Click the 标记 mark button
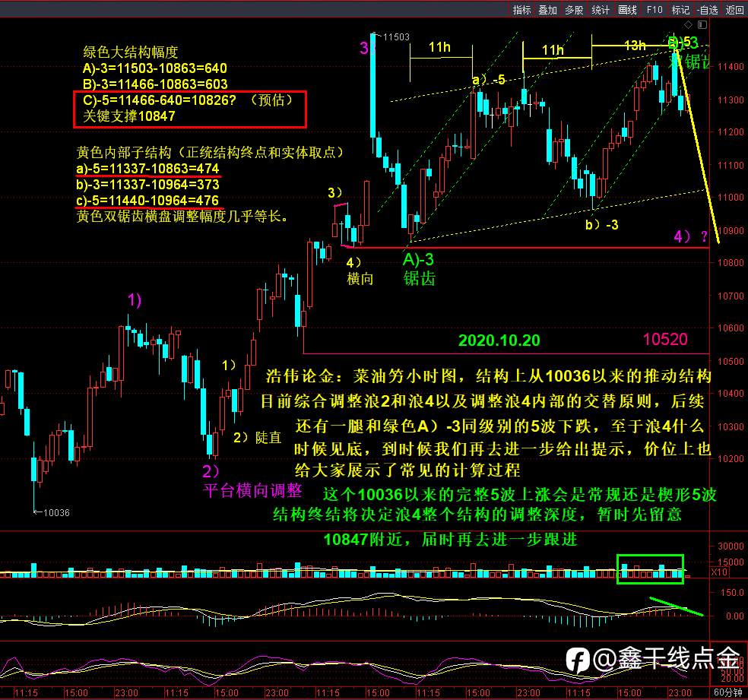 tap(680, 10)
